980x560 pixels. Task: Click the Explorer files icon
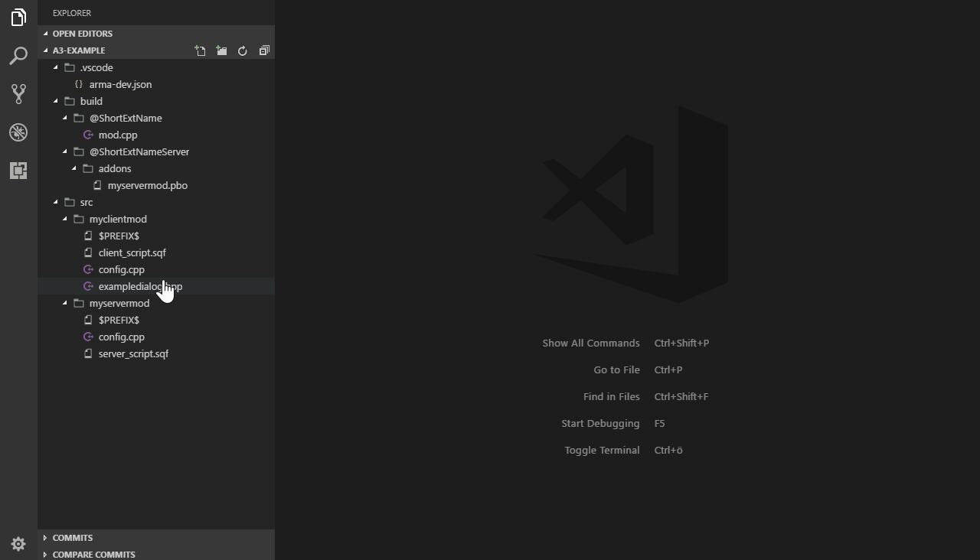pyautogui.click(x=18, y=18)
